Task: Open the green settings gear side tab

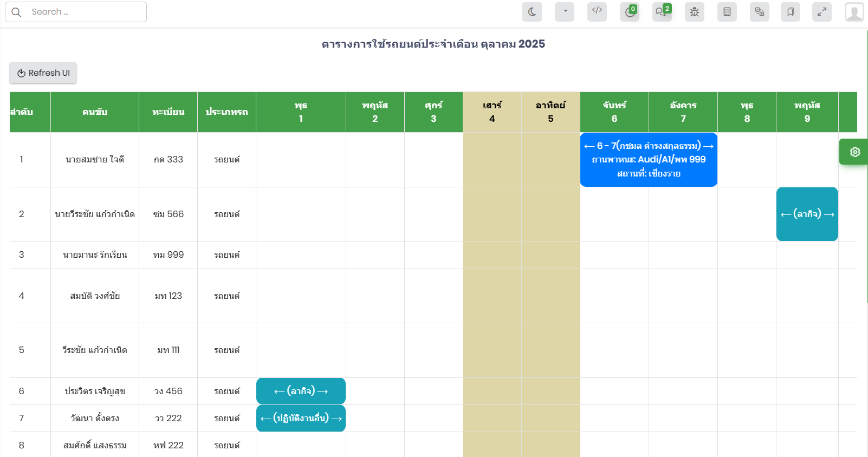Action: click(854, 152)
